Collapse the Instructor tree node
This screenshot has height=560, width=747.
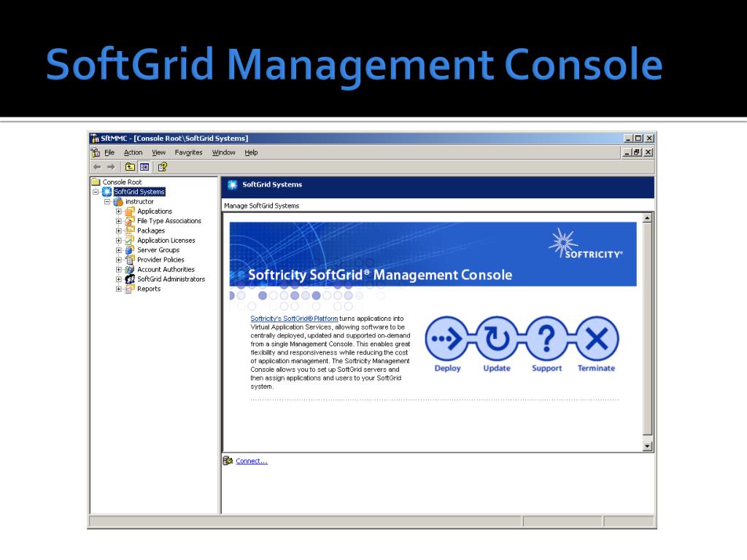tap(107, 202)
